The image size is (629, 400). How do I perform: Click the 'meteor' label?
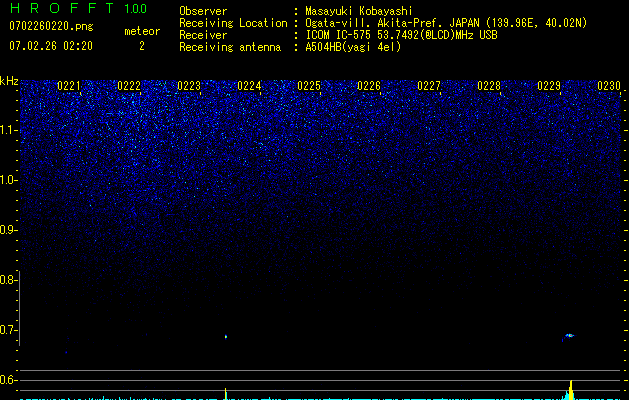(x=142, y=31)
